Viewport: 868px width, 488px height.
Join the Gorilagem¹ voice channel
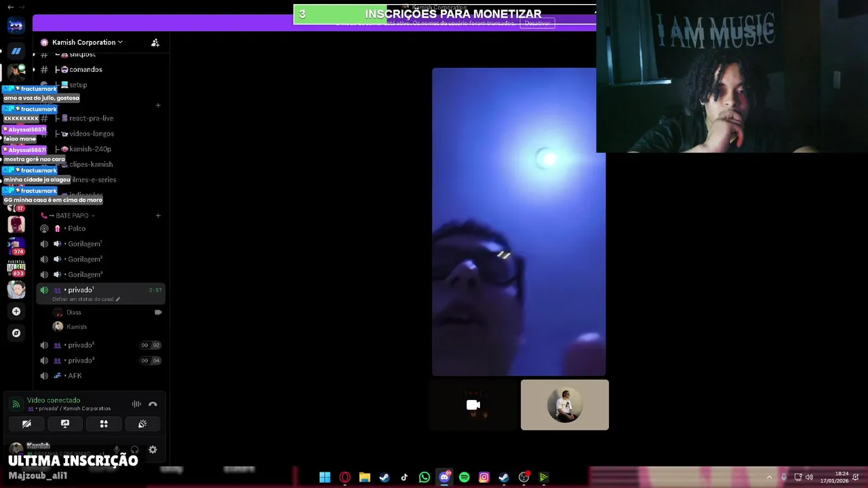[99, 244]
